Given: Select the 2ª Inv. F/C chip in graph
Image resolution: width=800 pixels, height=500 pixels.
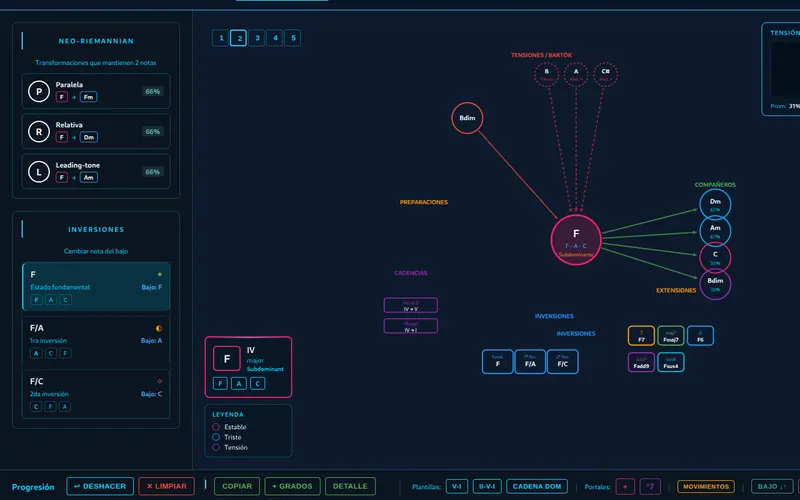Looking at the screenshot, I should (x=562, y=362).
